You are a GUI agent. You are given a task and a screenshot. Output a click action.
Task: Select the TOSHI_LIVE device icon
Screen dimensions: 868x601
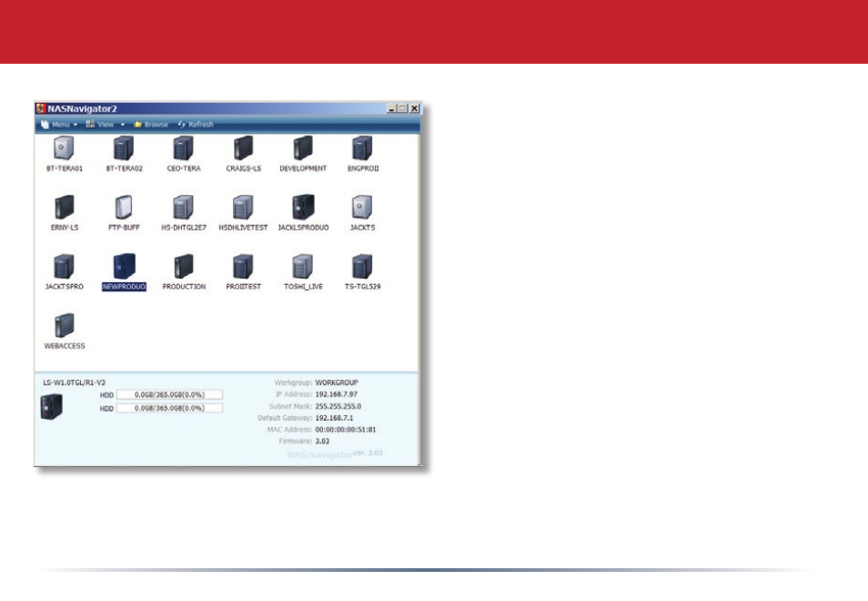coord(303,267)
